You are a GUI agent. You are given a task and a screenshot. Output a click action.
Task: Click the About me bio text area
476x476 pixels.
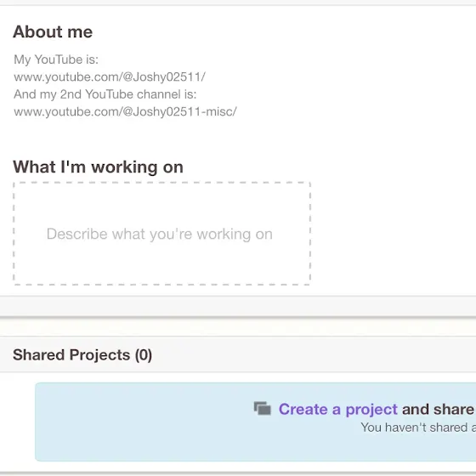point(126,86)
